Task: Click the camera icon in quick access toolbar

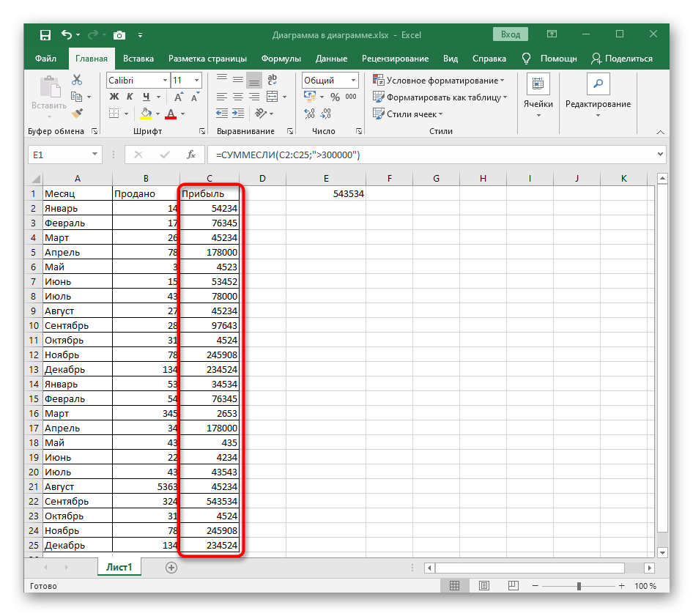Action: pyautogui.click(x=119, y=35)
